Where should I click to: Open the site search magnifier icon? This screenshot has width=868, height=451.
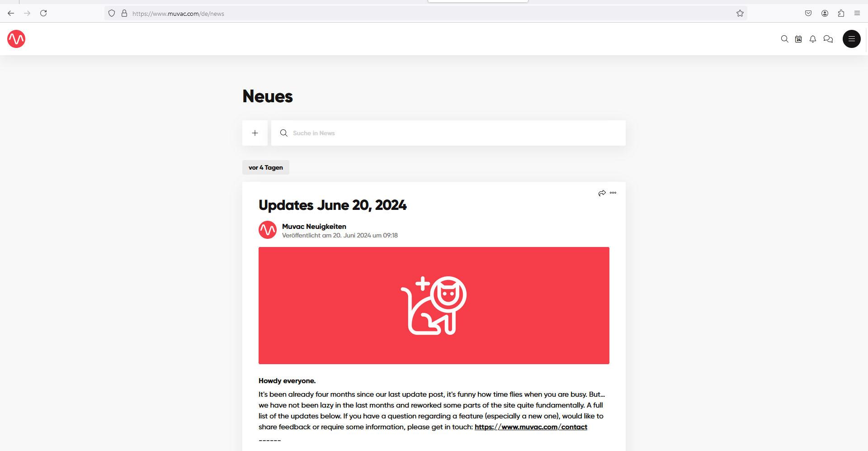[x=785, y=39]
